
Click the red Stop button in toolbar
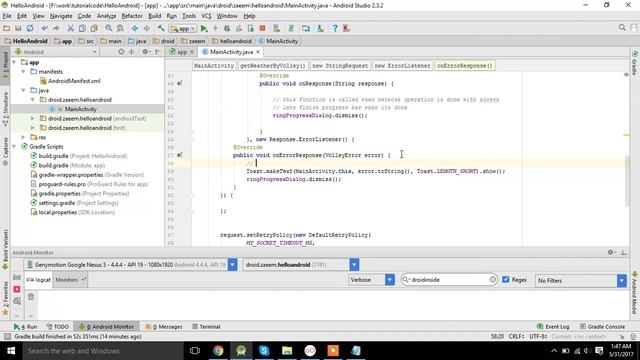coord(262,28)
